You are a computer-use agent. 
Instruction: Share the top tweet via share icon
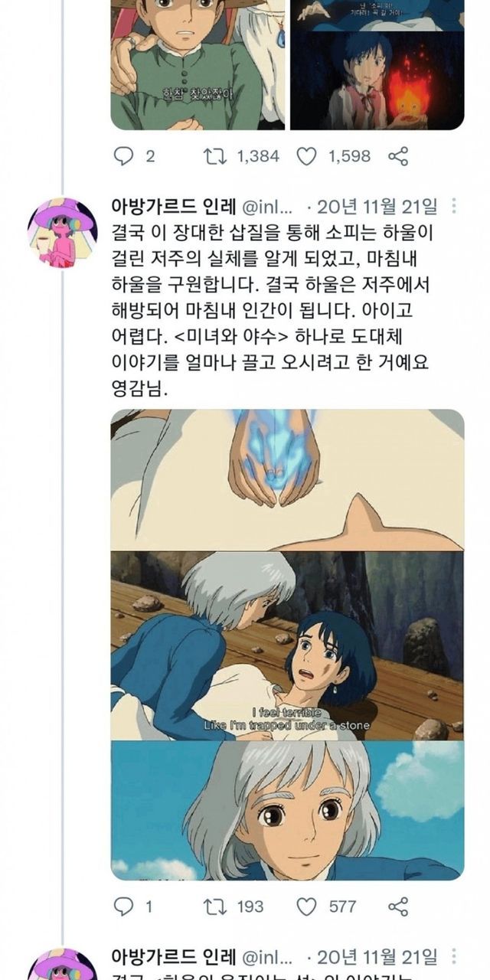click(398, 156)
